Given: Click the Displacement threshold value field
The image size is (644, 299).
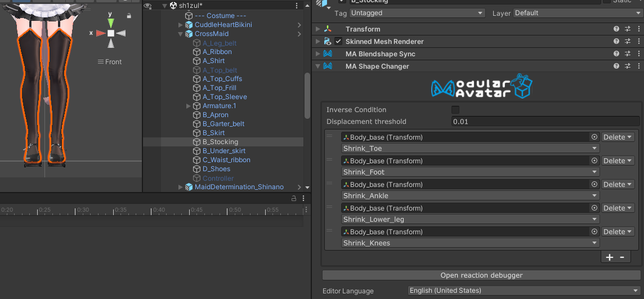Looking at the screenshot, I should (x=545, y=122).
